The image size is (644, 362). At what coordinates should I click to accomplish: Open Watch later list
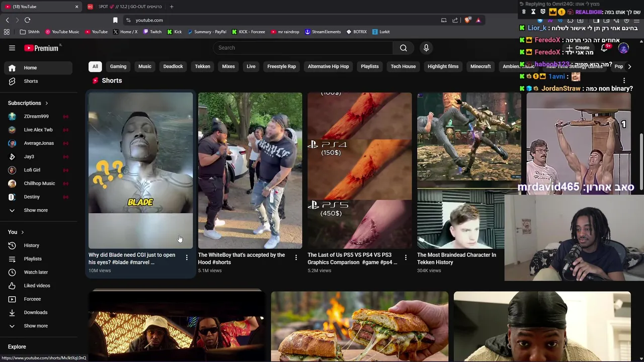[39, 272]
